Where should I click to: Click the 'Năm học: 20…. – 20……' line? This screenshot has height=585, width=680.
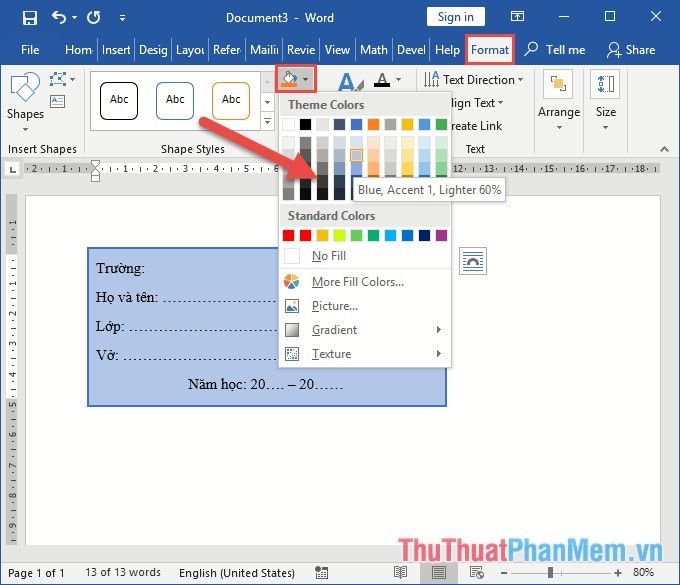[x=265, y=384]
